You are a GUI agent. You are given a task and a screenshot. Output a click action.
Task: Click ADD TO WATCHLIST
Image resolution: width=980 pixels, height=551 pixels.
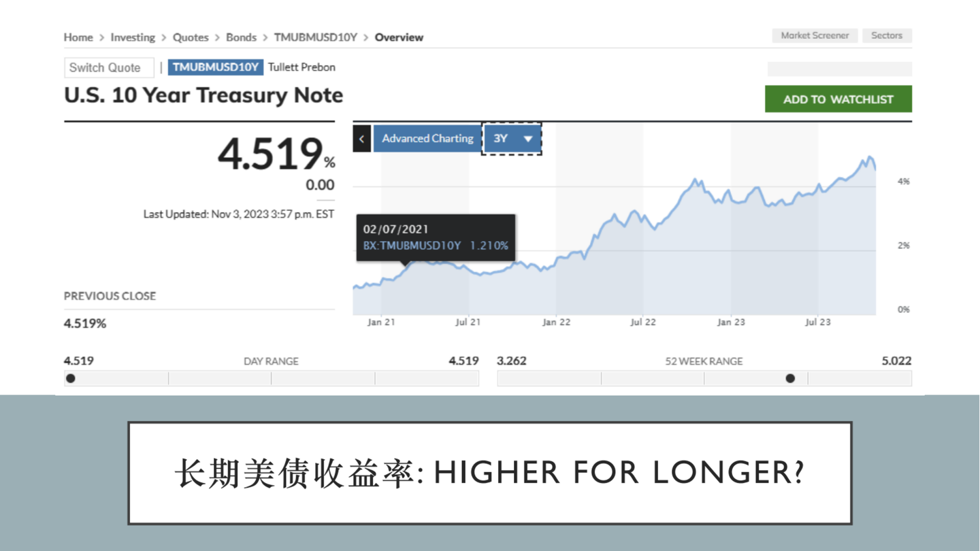[x=838, y=99]
